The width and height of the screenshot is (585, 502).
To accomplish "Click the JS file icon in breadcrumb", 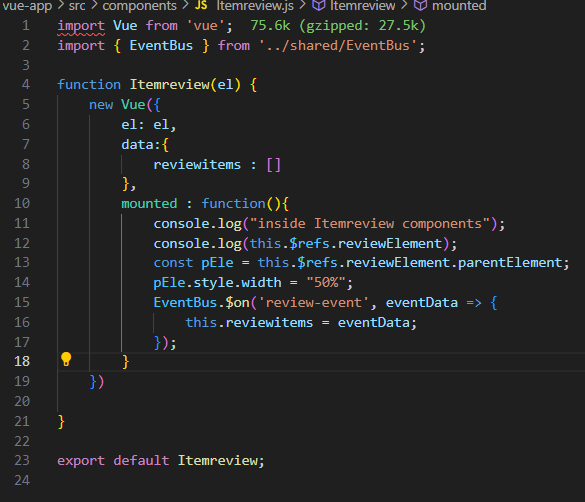I will click(201, 5).
